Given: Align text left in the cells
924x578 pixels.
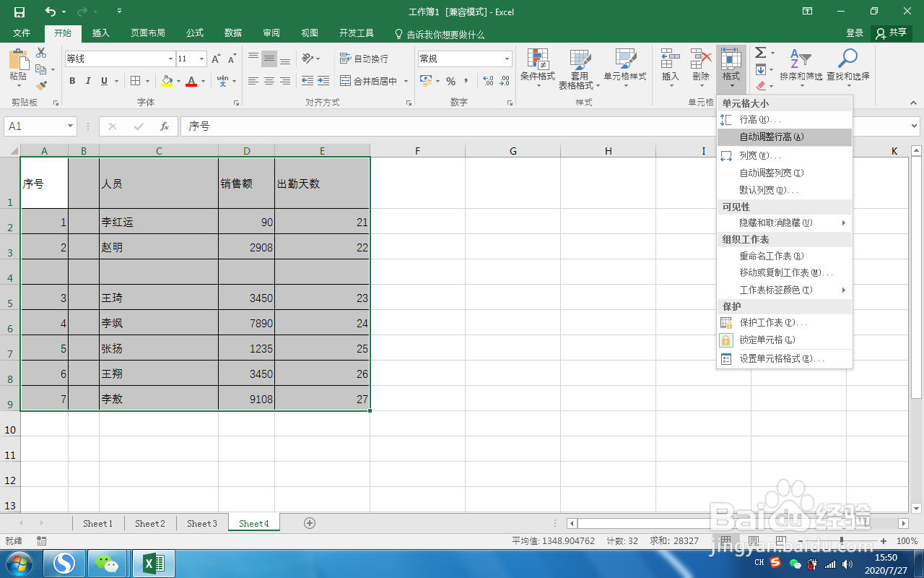Looking at the screenshot, I should coord(253,81).
